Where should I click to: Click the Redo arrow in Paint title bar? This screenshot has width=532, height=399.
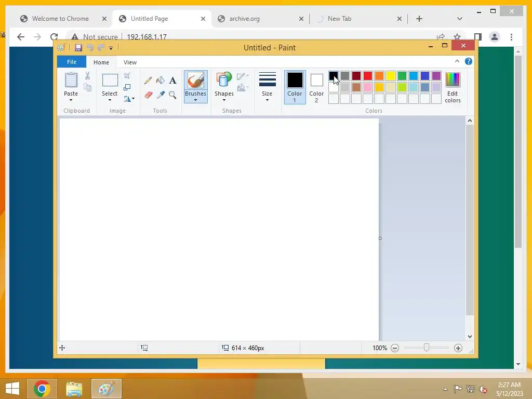(x=101, y=48)
